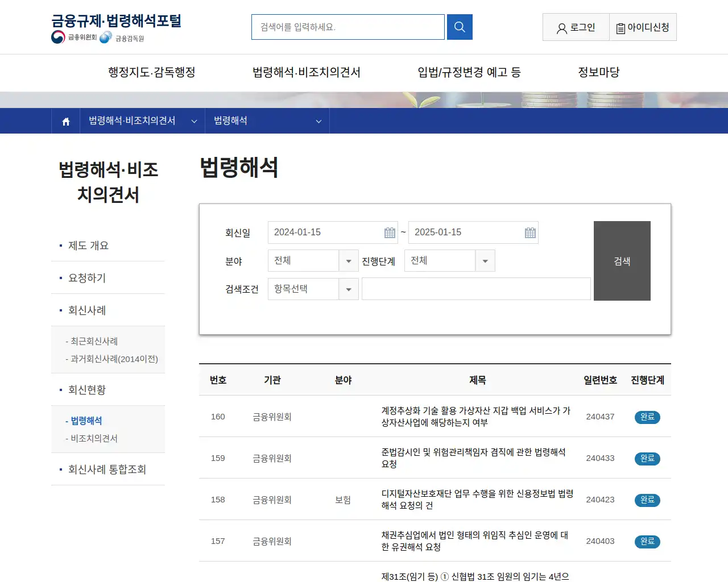
Task: Click the 일련번호 column header
Action: tap(600, 380)
